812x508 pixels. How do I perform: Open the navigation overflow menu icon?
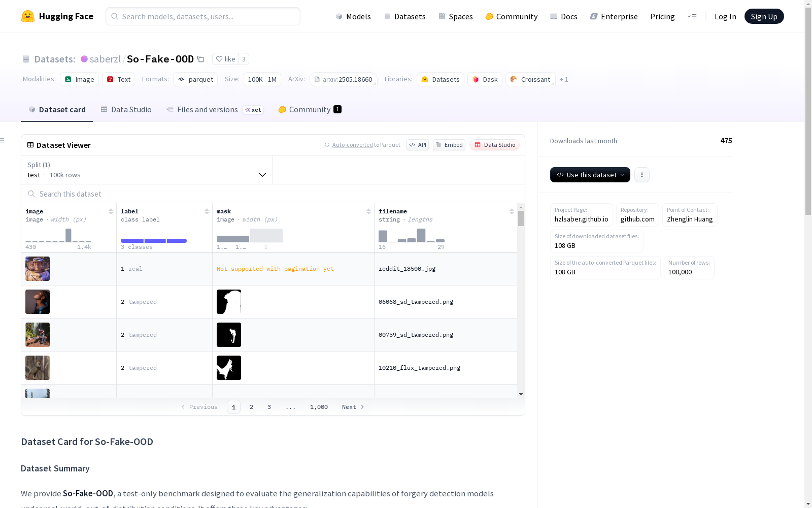tap(692, 16)
